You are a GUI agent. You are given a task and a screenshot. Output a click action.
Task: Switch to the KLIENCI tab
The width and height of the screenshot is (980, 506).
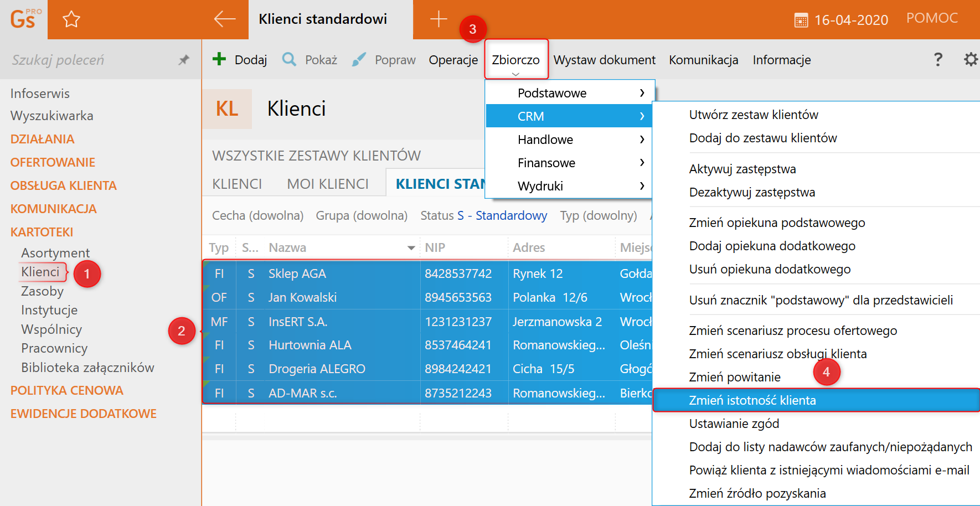pos(237,184)
